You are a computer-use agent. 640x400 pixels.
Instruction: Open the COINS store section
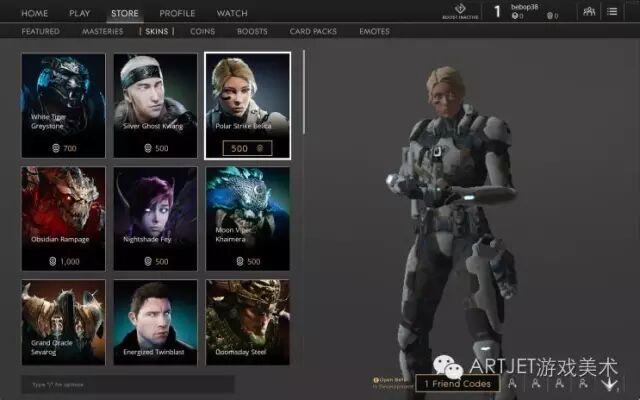(x=202, y=31)
